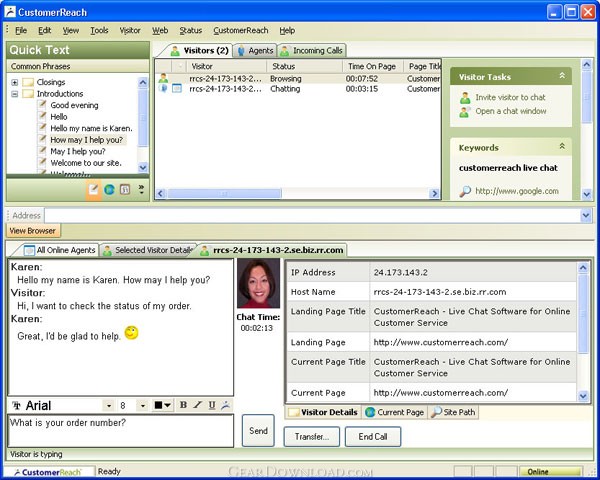
Task: Click the agent photo thumbnail
Action: [258, 283]
